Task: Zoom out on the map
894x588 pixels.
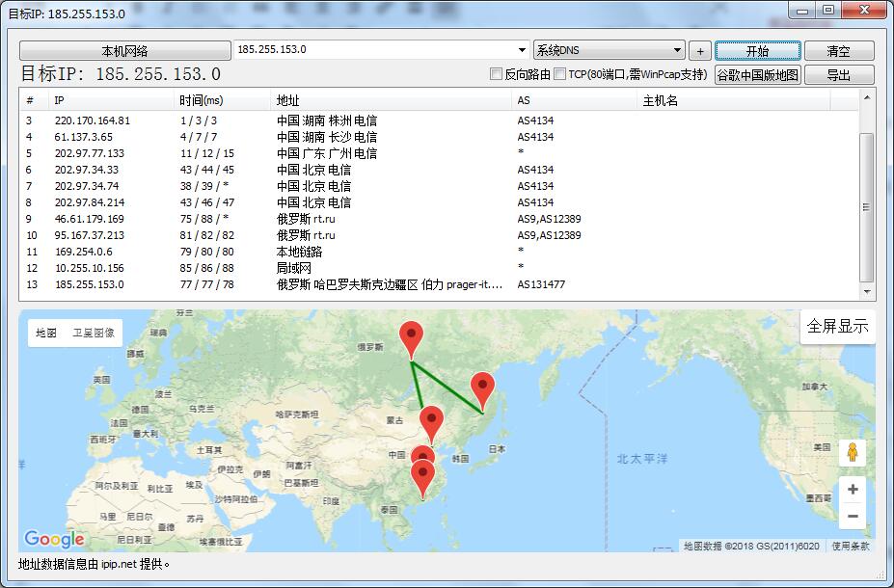Action: [x=852, y=517]
